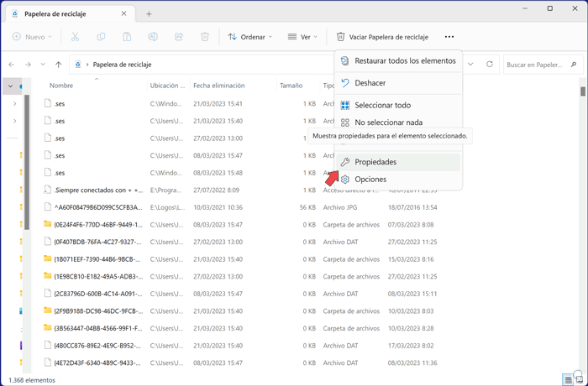Click the Share icon in toolbar
Screen dimensions: 588x386
pos(179,37)
